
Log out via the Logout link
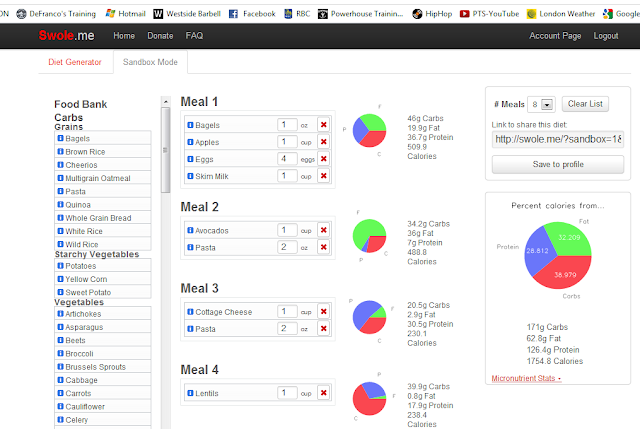pos(606,36)
